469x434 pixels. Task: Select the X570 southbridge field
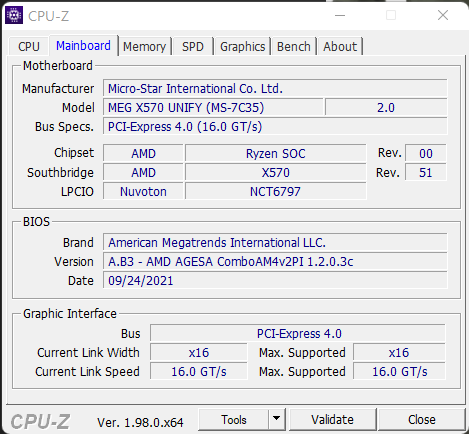point(276,173)
